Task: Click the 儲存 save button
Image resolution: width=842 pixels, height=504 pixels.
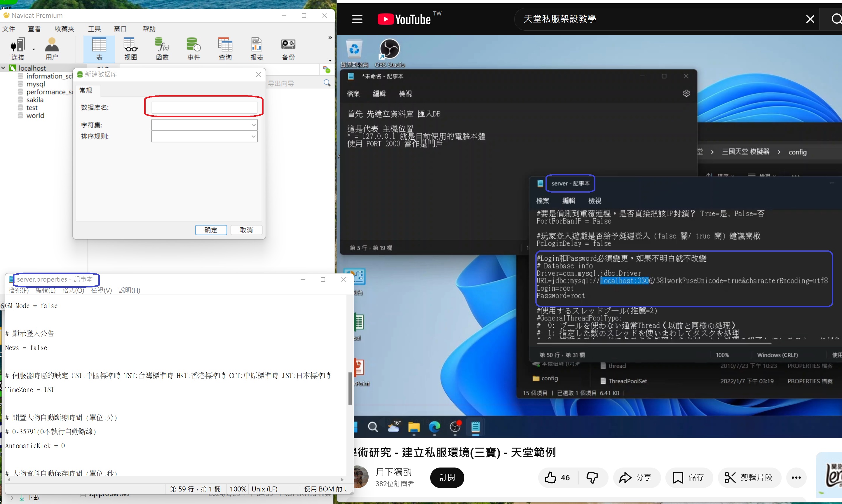Action: click(688, 477)
